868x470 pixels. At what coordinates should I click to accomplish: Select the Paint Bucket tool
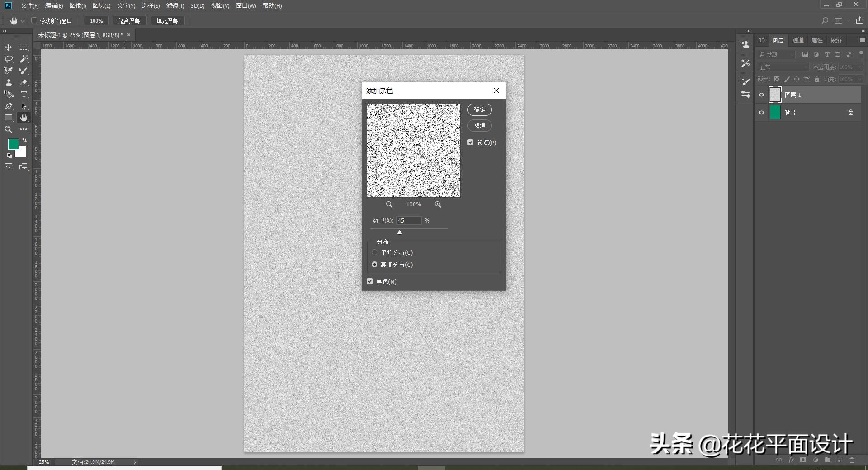click(x=9, y=94)
